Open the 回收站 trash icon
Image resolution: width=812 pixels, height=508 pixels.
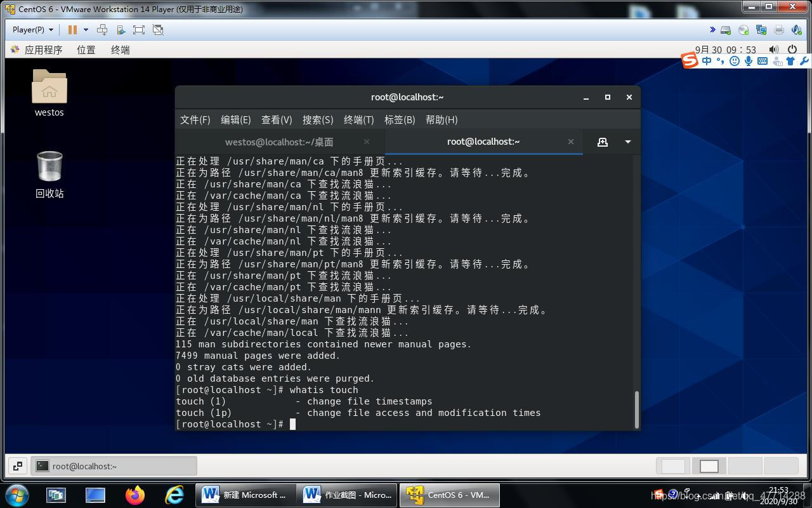[49, 175]
